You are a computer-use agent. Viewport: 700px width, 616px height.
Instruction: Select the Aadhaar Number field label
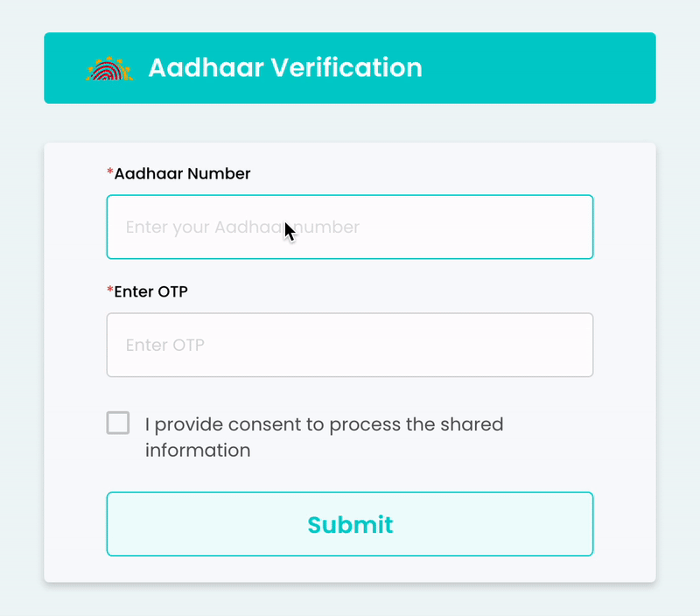(x=180, y=173)
